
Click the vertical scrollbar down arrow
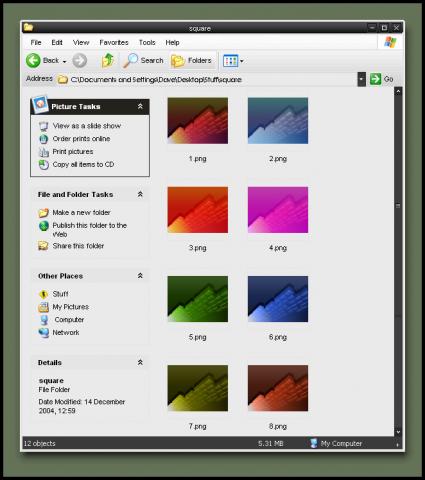tap(398, 432)
